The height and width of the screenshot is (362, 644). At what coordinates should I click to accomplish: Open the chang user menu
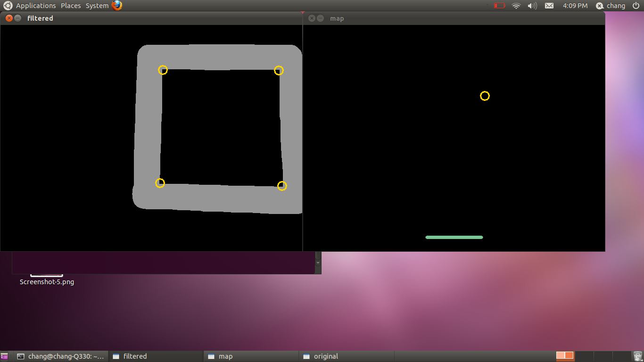pyautogui.click(x=611, y=6)
